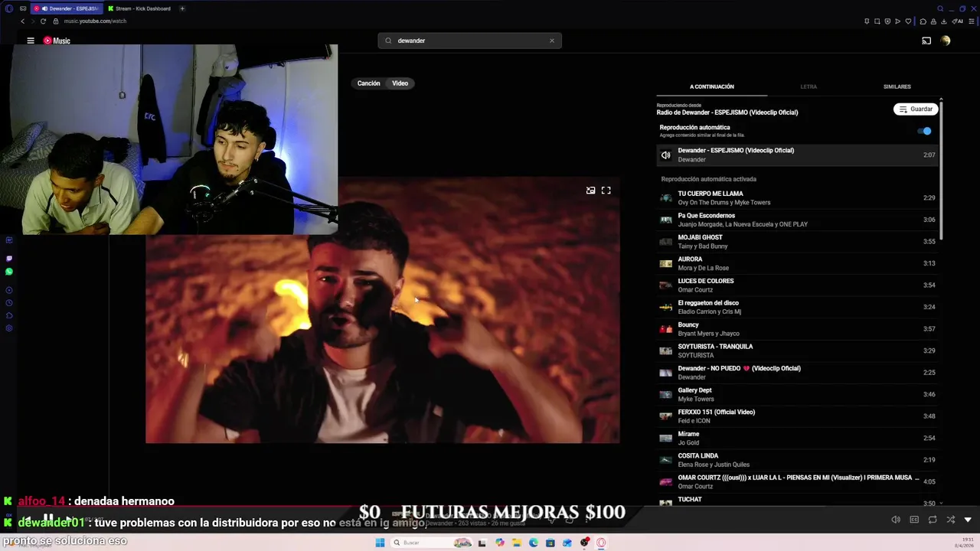Click the volume icon in player bar
Screen dimensions: 980x551
click(896, 520)
